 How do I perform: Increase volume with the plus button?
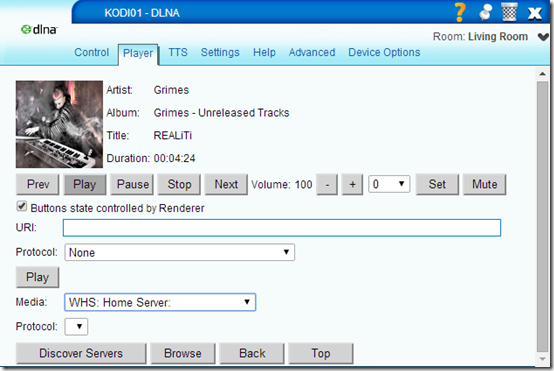[x=352, y=184]
